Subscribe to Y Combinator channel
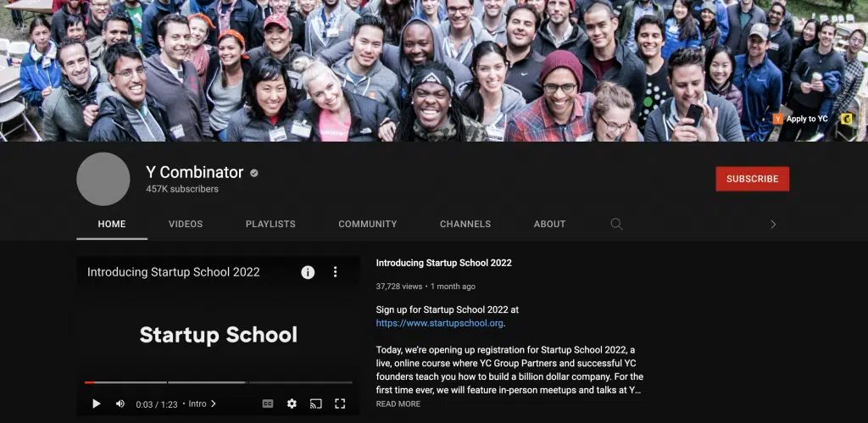 [x=752, y=179]
